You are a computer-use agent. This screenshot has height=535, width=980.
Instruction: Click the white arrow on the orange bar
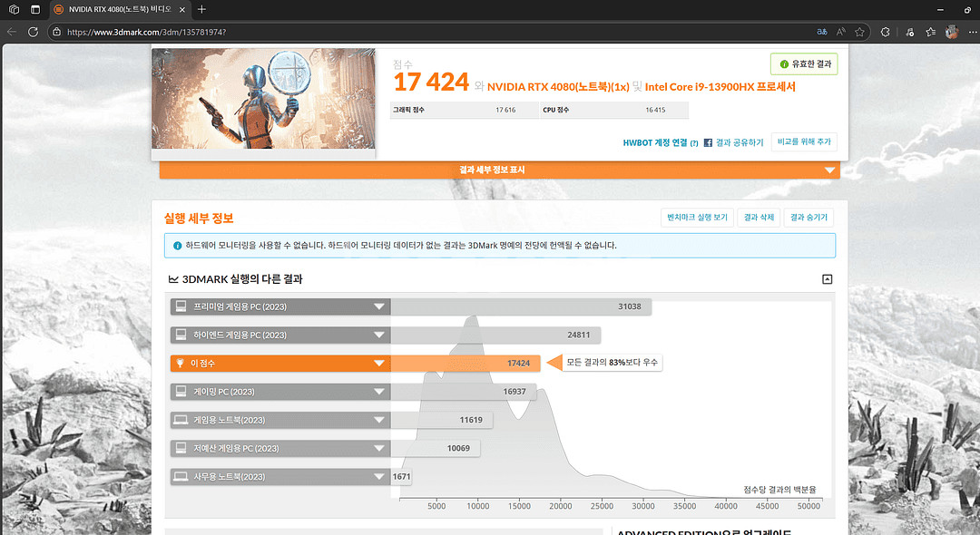coord(829,170)
